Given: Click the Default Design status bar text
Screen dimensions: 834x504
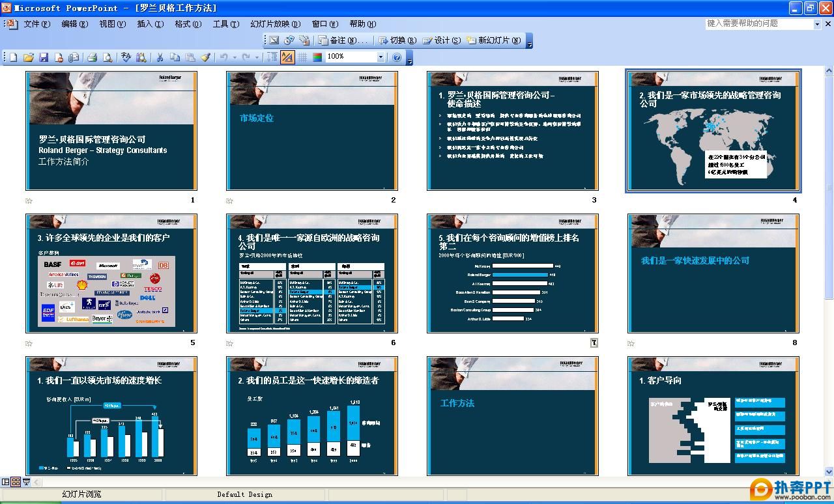Looking at the screenshot, I should click(x=245, y=495).
